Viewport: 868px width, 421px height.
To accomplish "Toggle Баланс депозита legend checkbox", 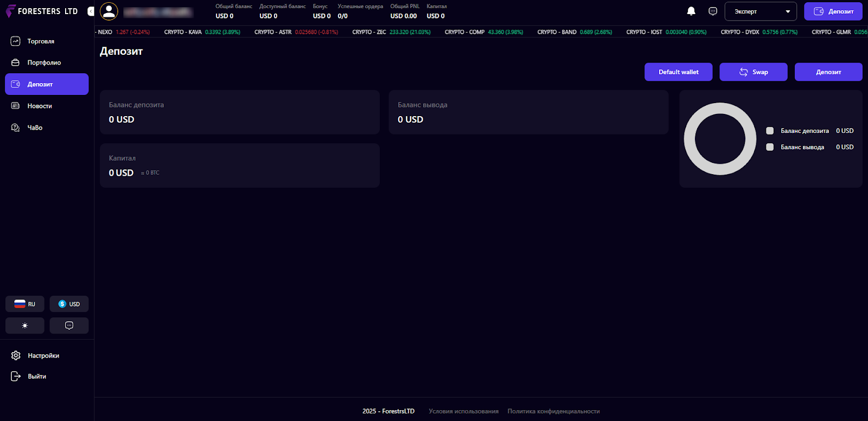I will click(770, 131).
